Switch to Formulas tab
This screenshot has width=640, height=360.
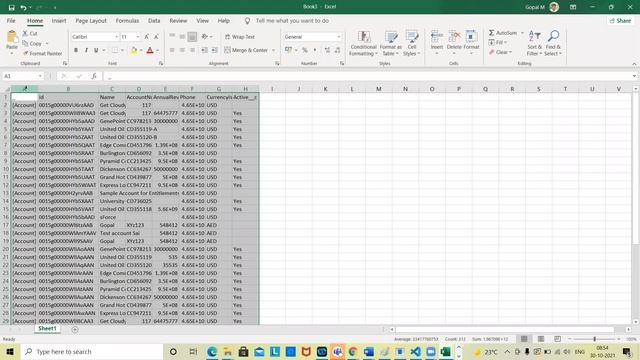(127, 20)
